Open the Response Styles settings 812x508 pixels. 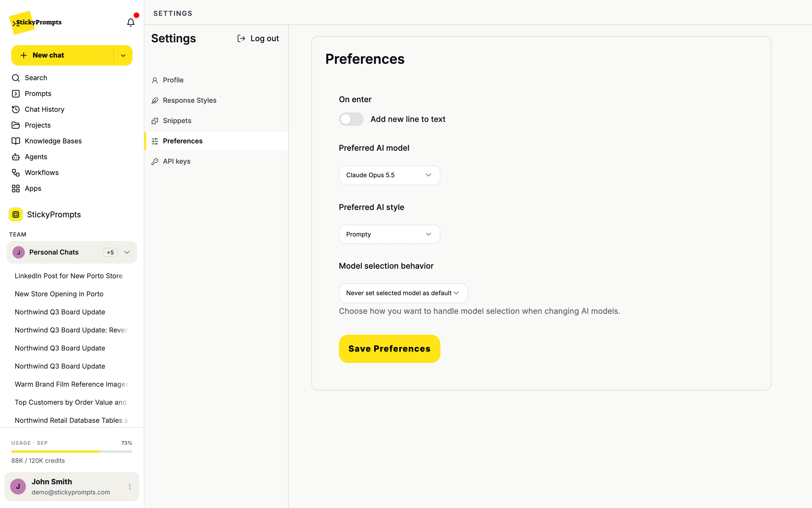pos(217,100)
